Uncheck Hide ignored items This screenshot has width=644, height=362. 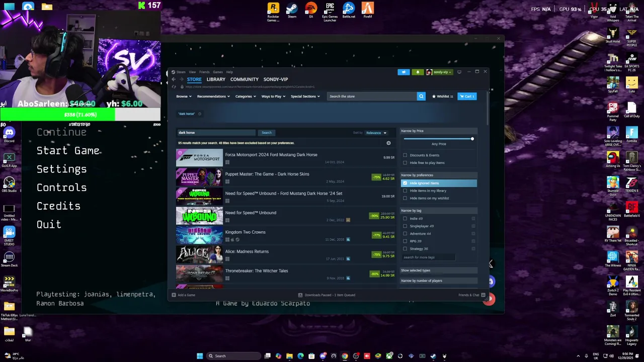click(405, 183)
